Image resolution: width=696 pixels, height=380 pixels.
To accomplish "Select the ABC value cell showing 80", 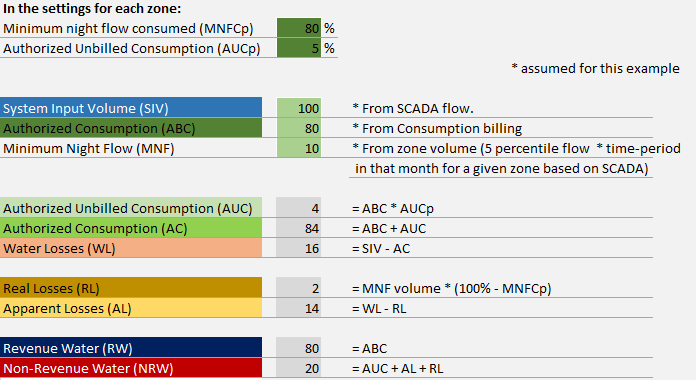I will pyautogui.click(x=299, y=128).
